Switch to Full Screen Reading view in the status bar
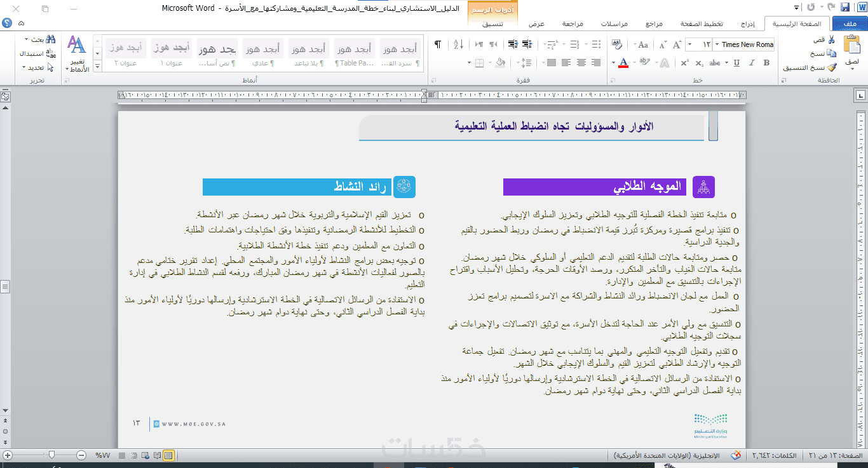Screen dimensions: 868x468 [157, 455]
